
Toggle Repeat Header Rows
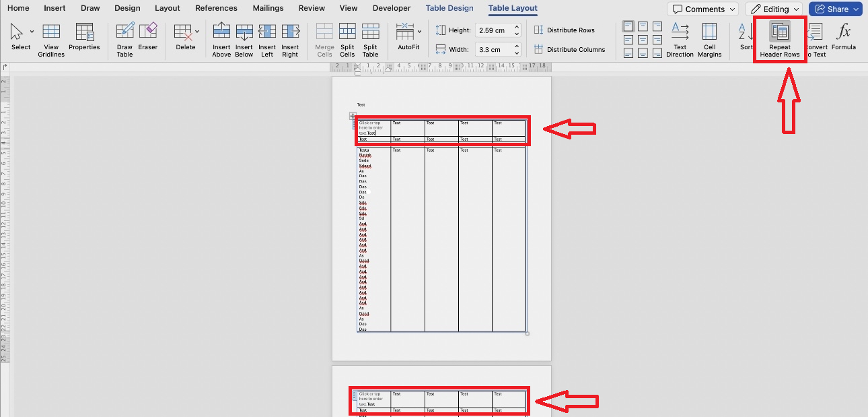780,40
